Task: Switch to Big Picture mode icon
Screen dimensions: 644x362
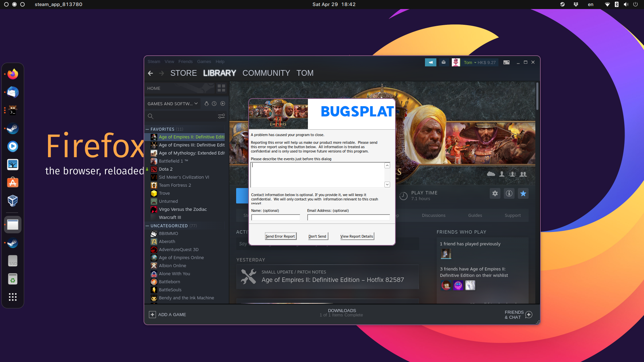Action: [506, 62]
